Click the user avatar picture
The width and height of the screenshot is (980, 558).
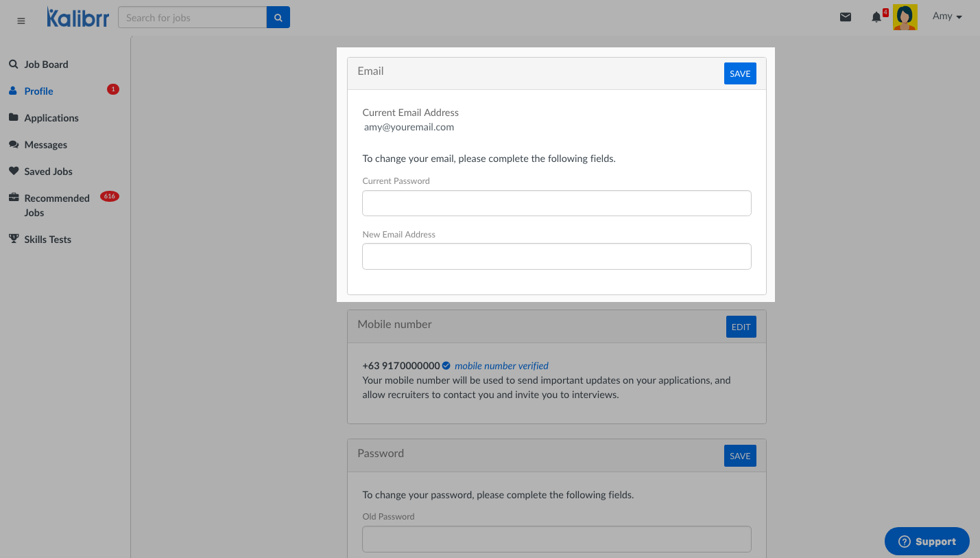point(905,17)
